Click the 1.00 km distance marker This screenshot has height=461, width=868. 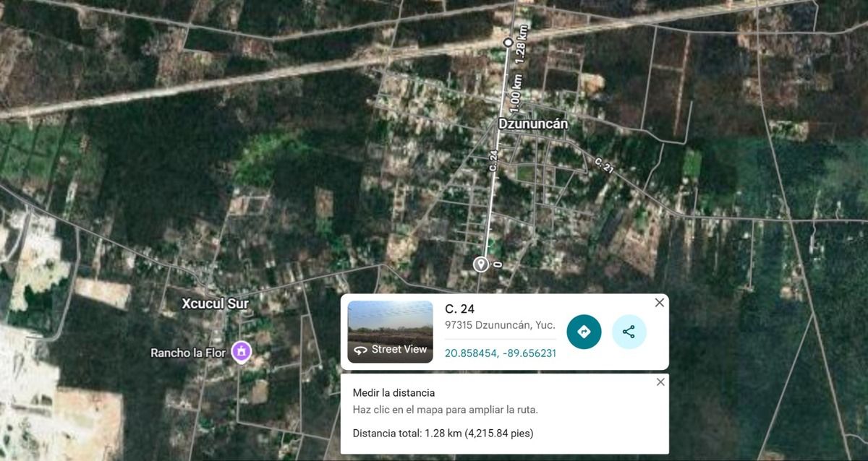point(515,98)
